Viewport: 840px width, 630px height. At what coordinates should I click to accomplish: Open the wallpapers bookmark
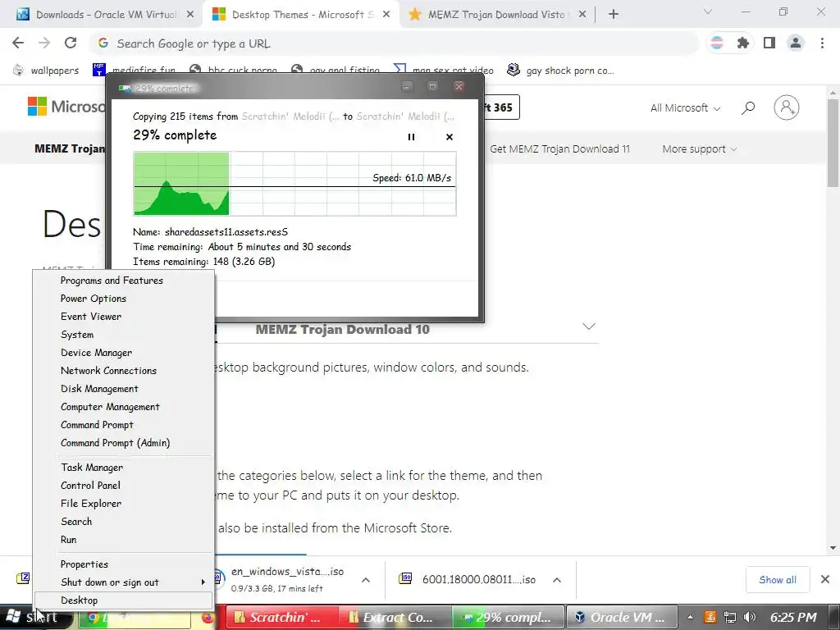[x=46, y=71]
